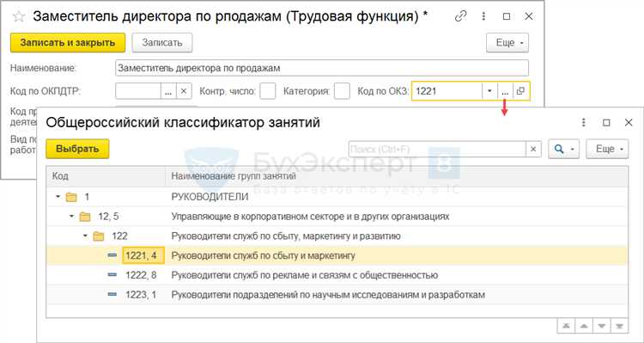This screenshot has width=644, height=343.
Task: Sort by the Код column header
Action: 106,176
